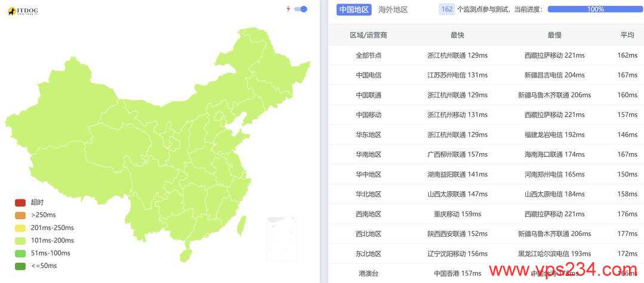Click the red lightning bolt icon

pyautogui.click(x=289, y=9)
